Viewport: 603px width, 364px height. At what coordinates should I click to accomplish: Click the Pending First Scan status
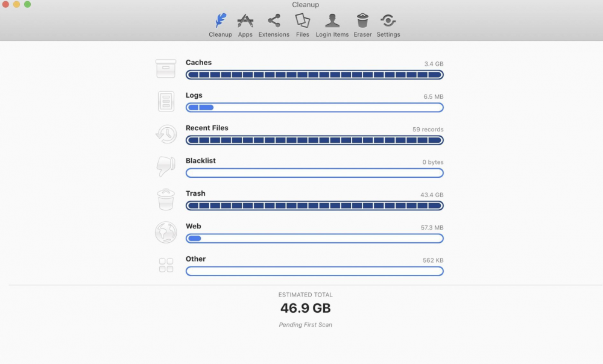tap(305, 325)
